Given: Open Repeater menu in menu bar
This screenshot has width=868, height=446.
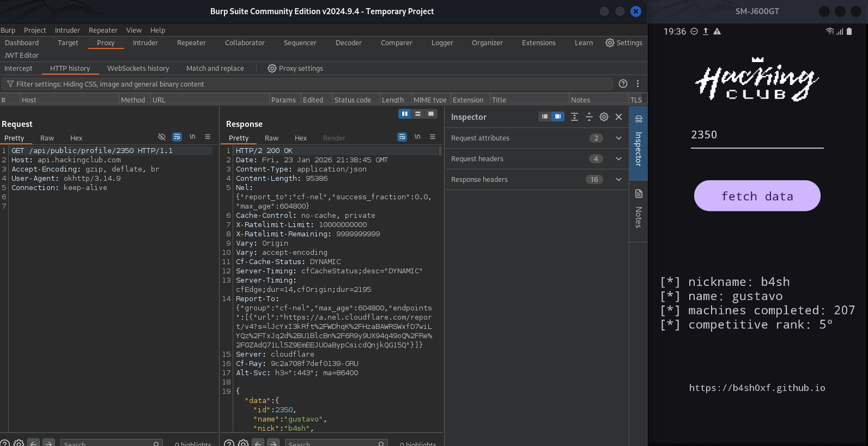Looking at the screenshot, I should 103,30.
